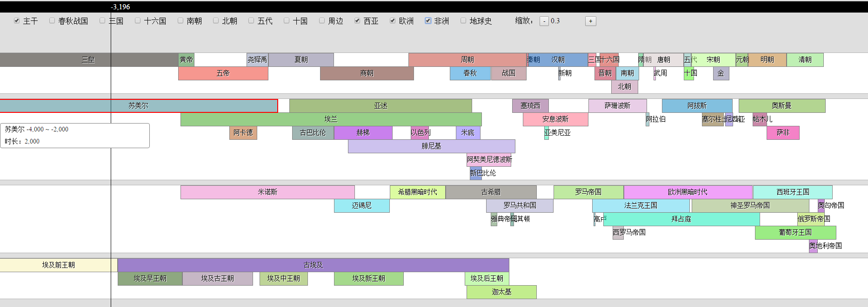The width and height of the screenshot is (868, 307).
Task: Toggle the 非洲 checkbox off
Action: [428, 21]
